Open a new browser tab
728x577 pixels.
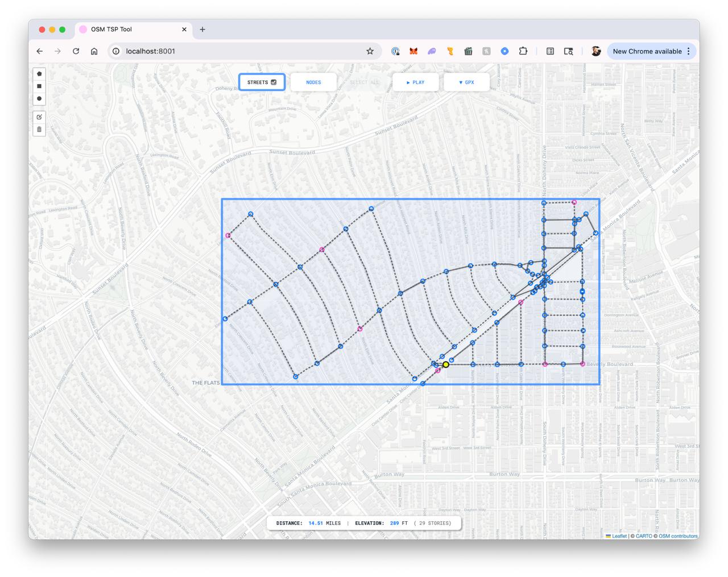pyautogui.click(x=202, y=30)
